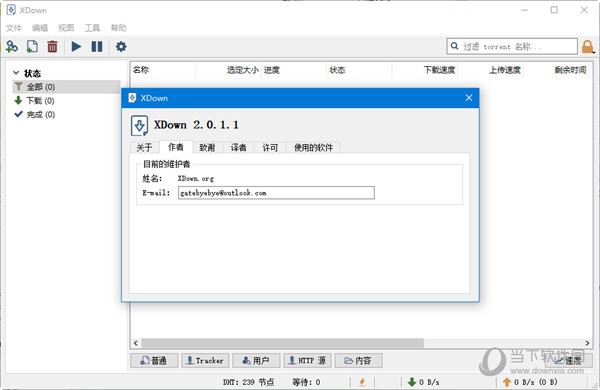Open the 编辑 menu
The height and width of the screenshot is (390, 600).
40,28
